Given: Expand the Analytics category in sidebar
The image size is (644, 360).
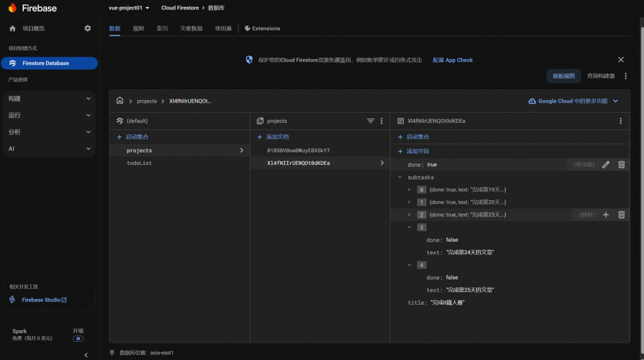Looking at the screenshot, I should tap(49, 132).
